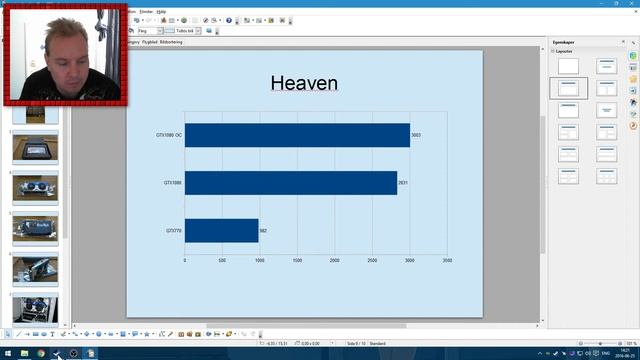
Task: Click the horizontal scrollbar under the slide
Action: click(306, 326)
